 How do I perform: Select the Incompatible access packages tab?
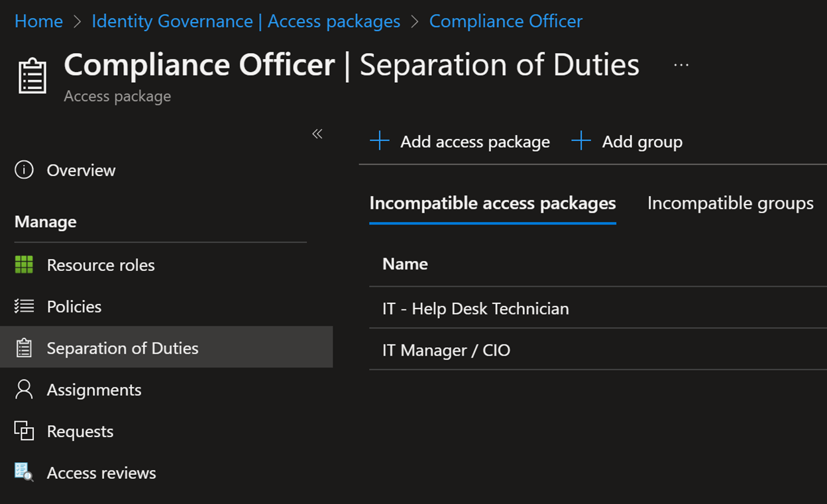[492, 203]
